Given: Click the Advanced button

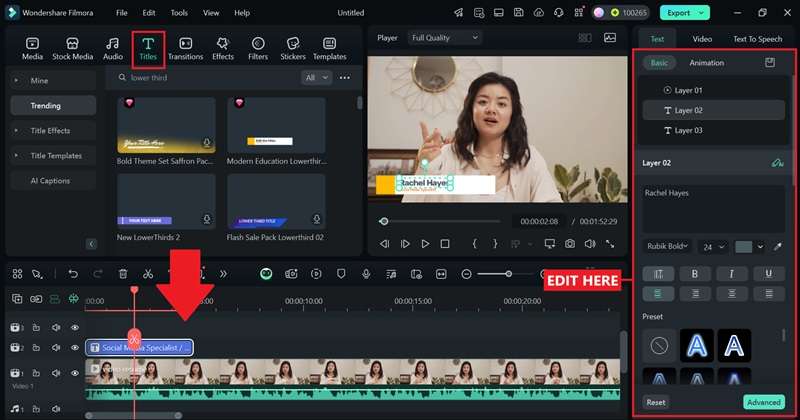Looking at the screenshot, I should tap(764, 402).
